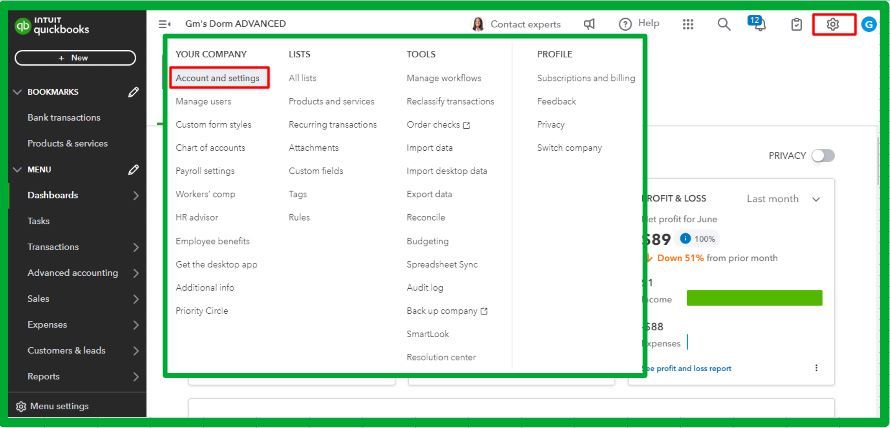Expand the Advanced accounting submenu arrow
890x428 pixels.
pos(136,273)
